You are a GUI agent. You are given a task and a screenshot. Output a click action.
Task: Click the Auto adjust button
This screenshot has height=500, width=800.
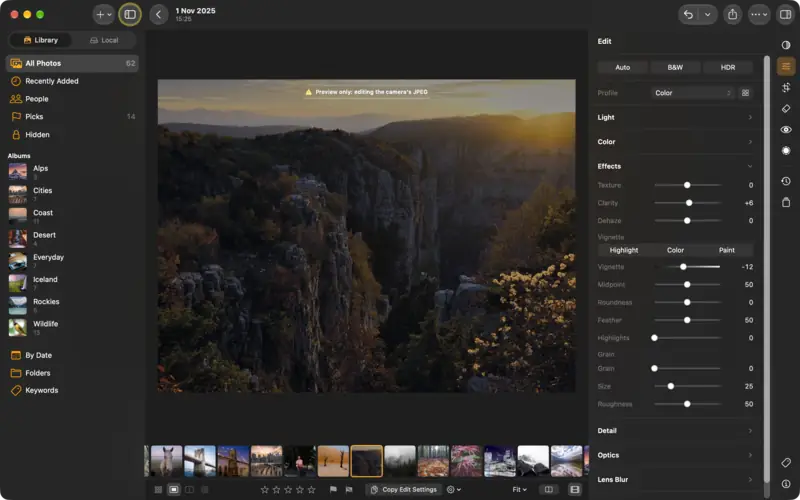click(x=622, y=67)
